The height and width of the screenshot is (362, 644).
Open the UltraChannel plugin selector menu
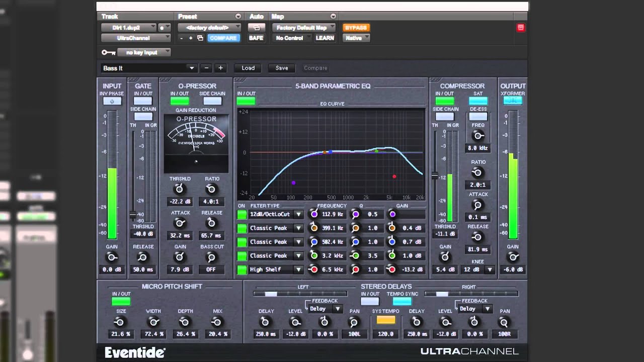[136, 38]
